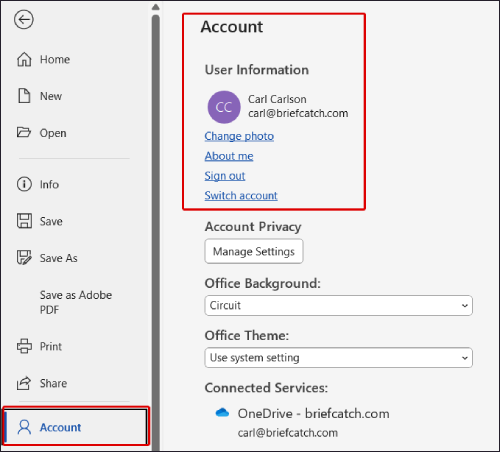Click the sidebar vertical scrollbar thumb
Image resolution: width=500 pixels, height=452 pixels.
[156, 232]
